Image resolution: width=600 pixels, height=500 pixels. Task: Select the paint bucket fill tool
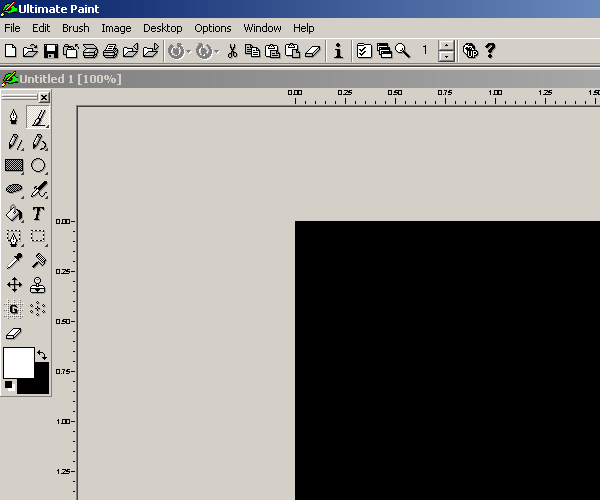tap(14, 213)
